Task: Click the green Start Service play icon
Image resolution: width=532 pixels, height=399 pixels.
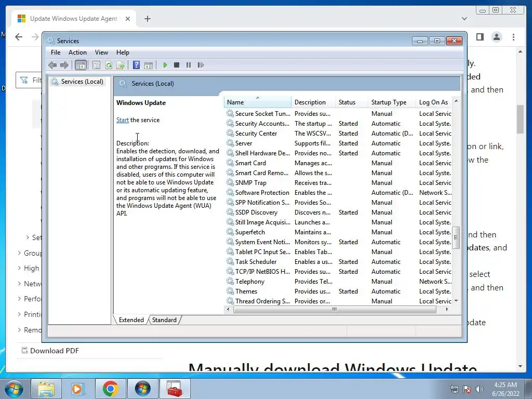Action: point(165,65)
